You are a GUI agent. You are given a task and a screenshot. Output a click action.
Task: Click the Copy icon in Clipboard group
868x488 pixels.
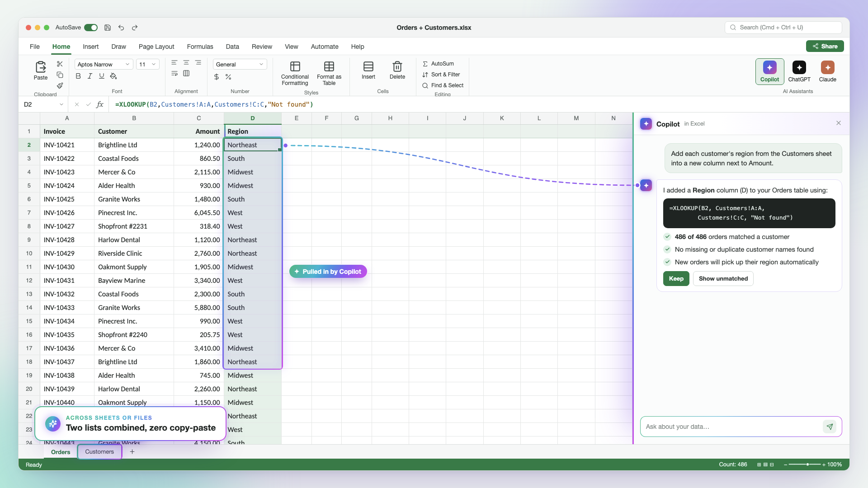coord(60,75)
